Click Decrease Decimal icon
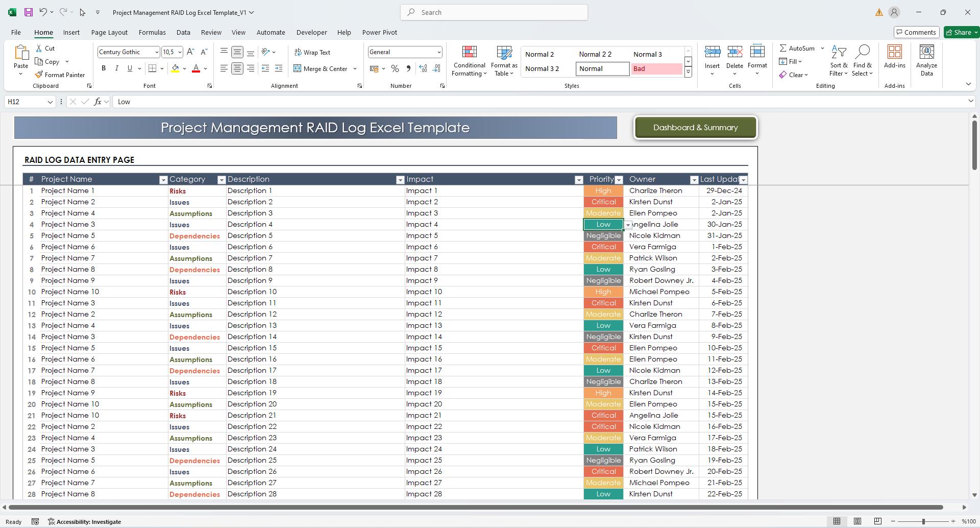 436,68
